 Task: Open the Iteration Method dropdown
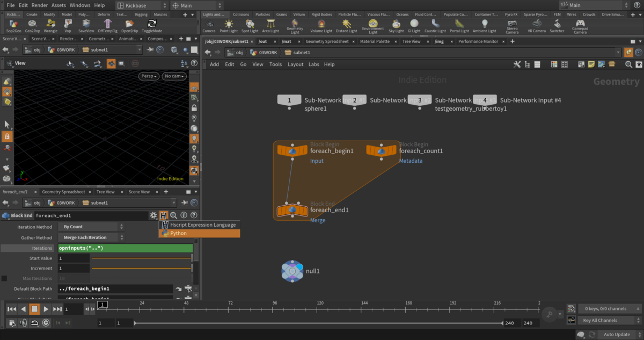[91, 227]
